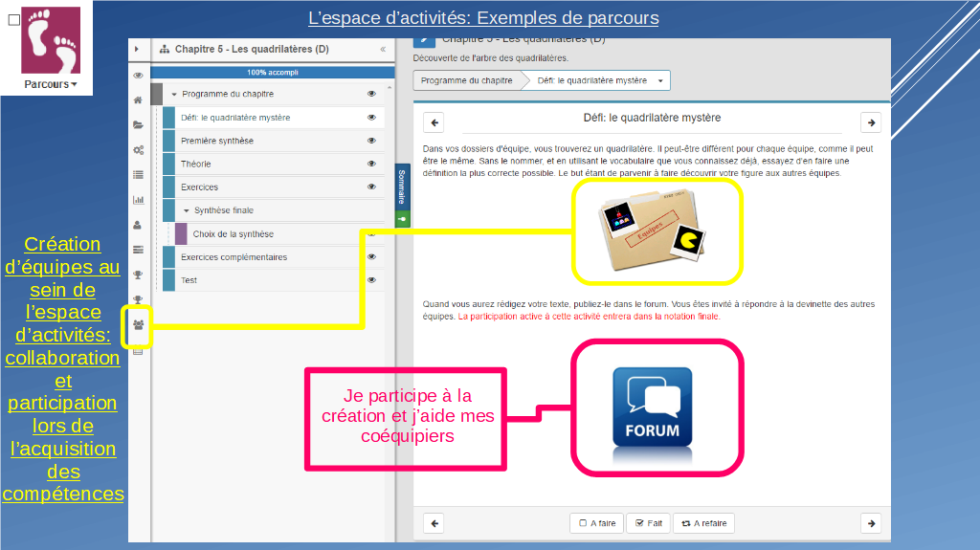The height and width of the screenshot is (550, 980).
Task: Open the tasks rows icon in sidebar
Action: [x=138, y=250]
